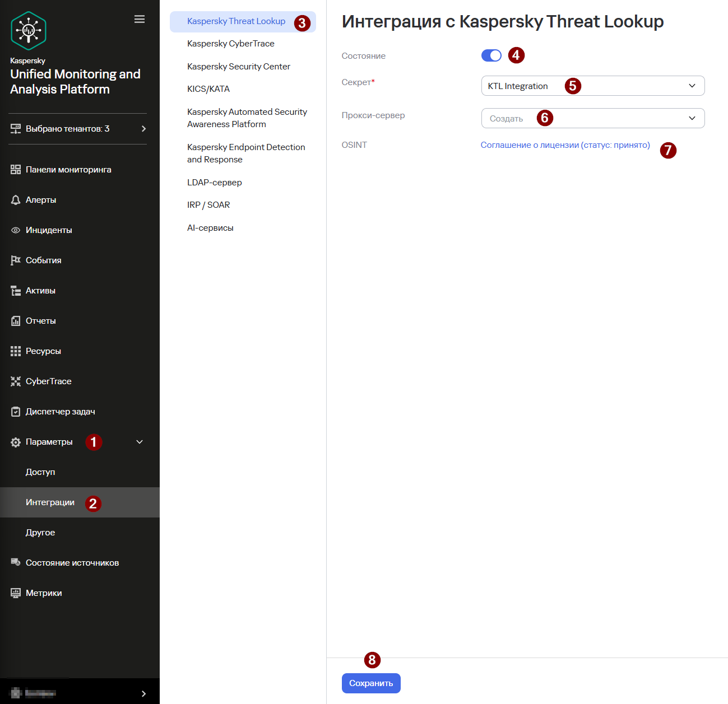Click the bell icon for Алерты
This screenshot has width=728, height=704.
coord(16,200)
